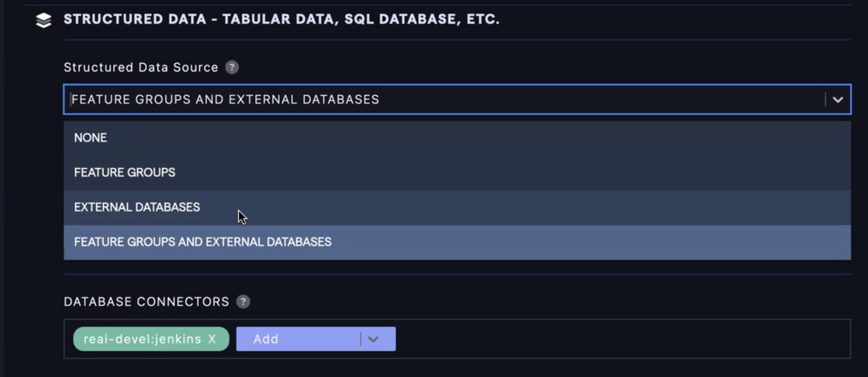Click the stacked layers icon beside Structured Data heading
The height and width of the screenshot is (377, 868).
point(44,20)
